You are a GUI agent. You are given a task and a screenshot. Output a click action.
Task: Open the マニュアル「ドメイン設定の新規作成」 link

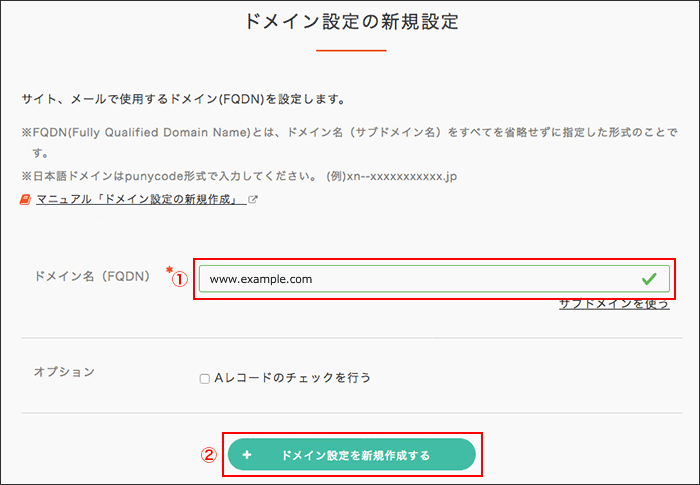(140, 200)
